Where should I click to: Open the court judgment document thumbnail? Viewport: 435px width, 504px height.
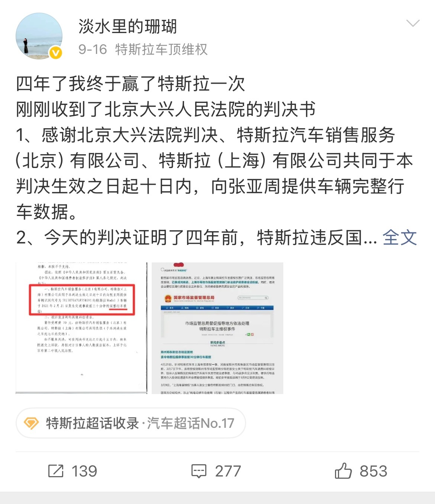[81, 328]
